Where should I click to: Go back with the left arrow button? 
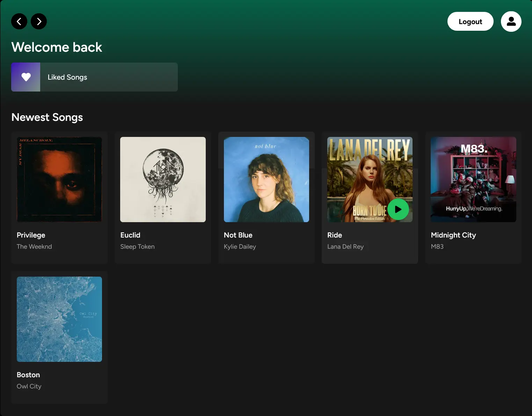19,21
